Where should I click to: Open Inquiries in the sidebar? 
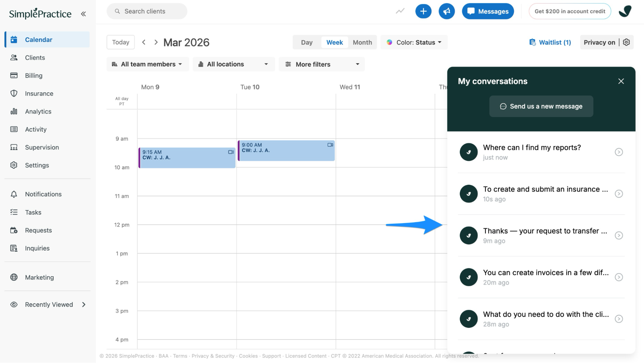tap(47, 248)
